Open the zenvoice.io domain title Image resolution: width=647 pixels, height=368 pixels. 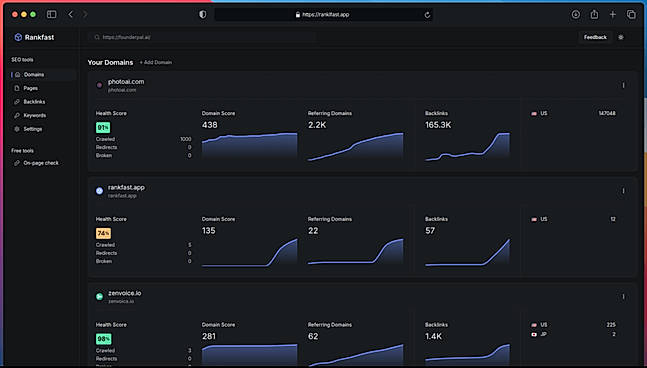tap(125, 293)
